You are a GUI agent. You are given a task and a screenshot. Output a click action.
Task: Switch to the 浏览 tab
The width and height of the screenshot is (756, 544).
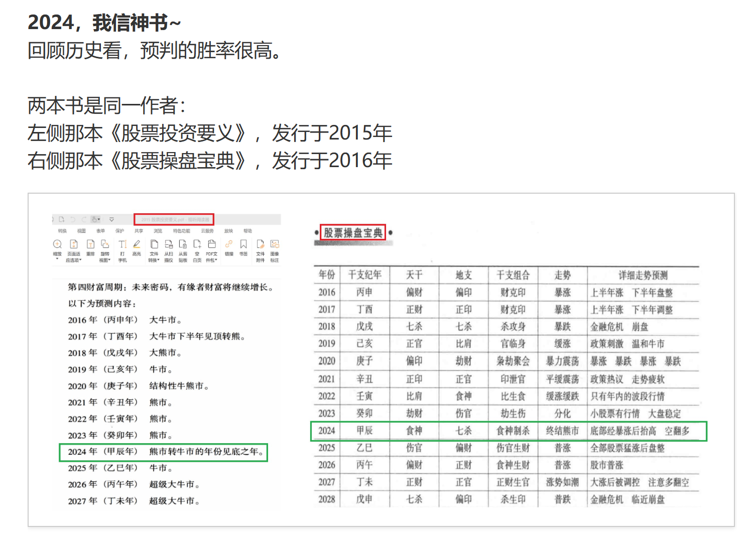coord(158,231)
